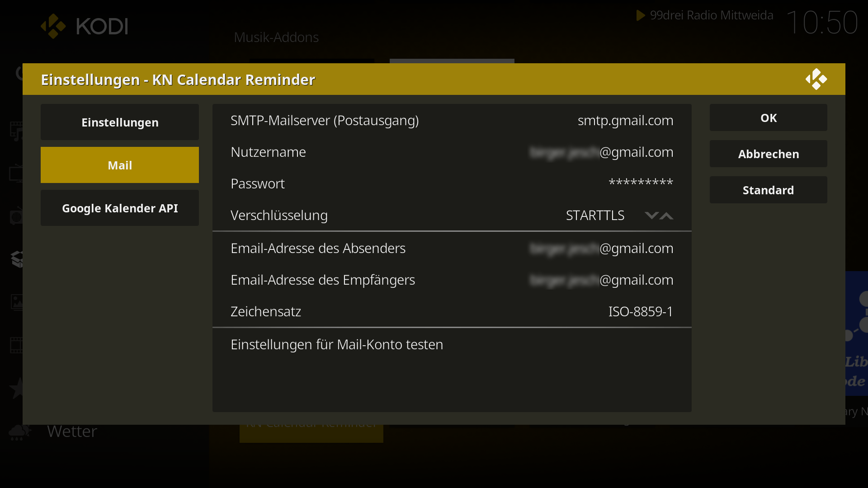Select the STARTTLS encryption value
Screen dimensions: 868x488
595,216
